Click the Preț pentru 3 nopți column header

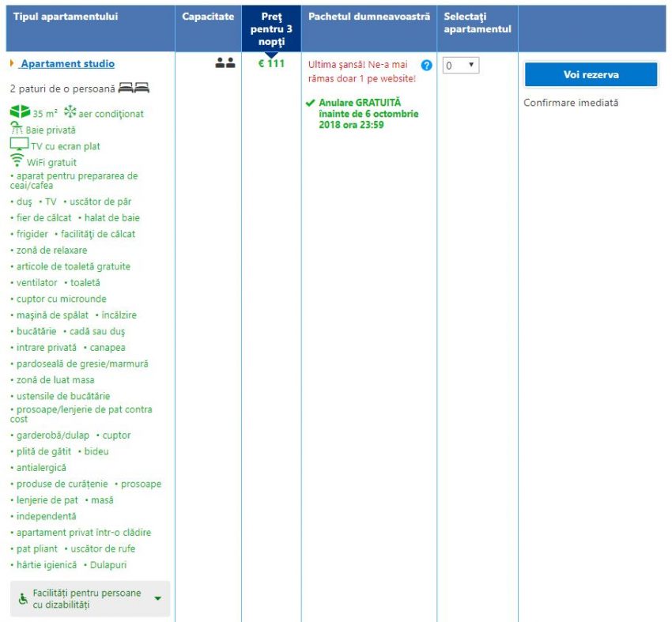(x=271, y=29)
